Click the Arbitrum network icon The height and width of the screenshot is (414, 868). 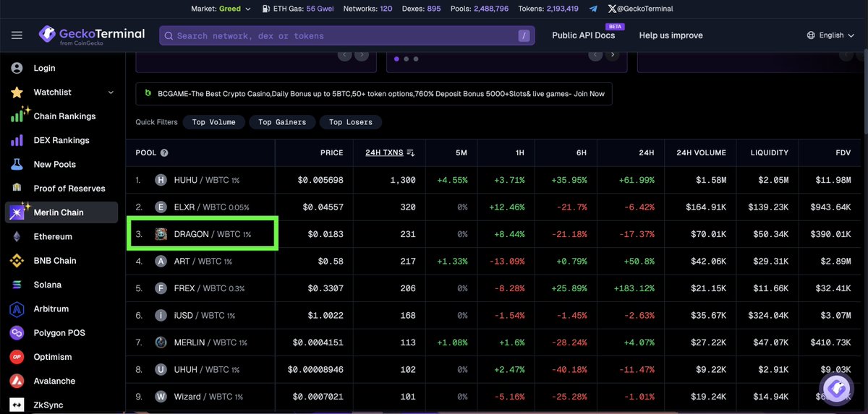pyautogui.click(x=17, y=309)
